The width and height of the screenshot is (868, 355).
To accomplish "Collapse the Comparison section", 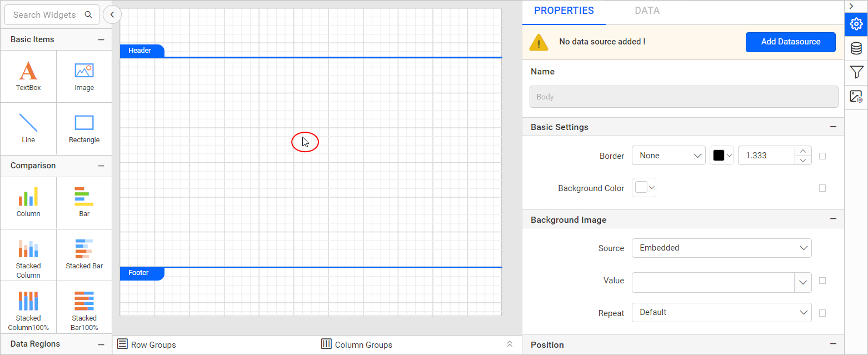I will click(101, 166).
